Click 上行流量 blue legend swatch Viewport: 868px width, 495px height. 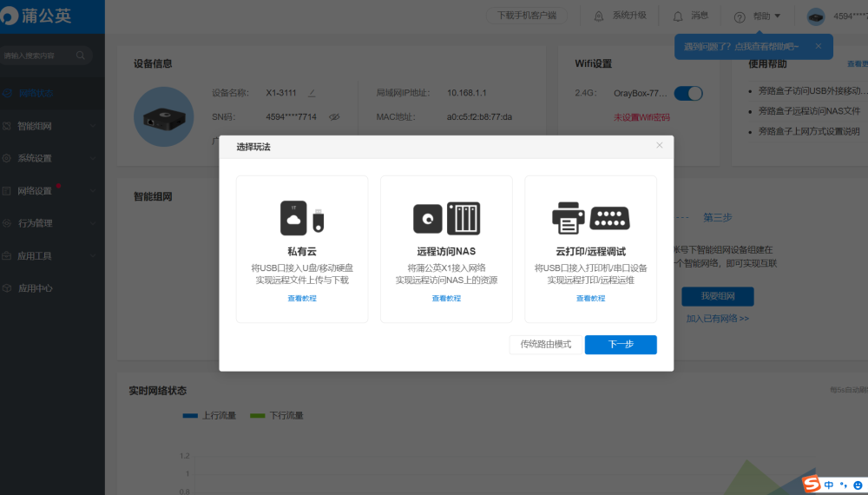(x=190, y=415)
